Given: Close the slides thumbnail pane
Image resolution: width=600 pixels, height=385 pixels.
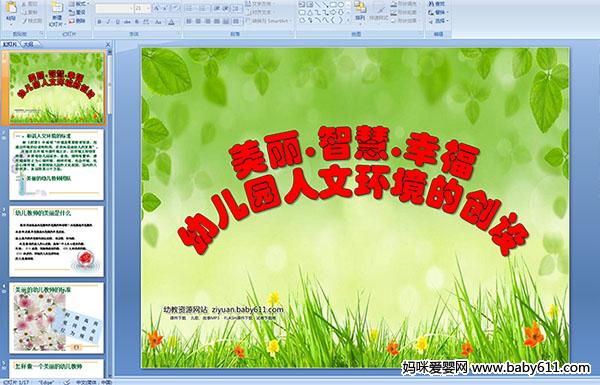Looking at the screenshot, I should click(108, 44).
